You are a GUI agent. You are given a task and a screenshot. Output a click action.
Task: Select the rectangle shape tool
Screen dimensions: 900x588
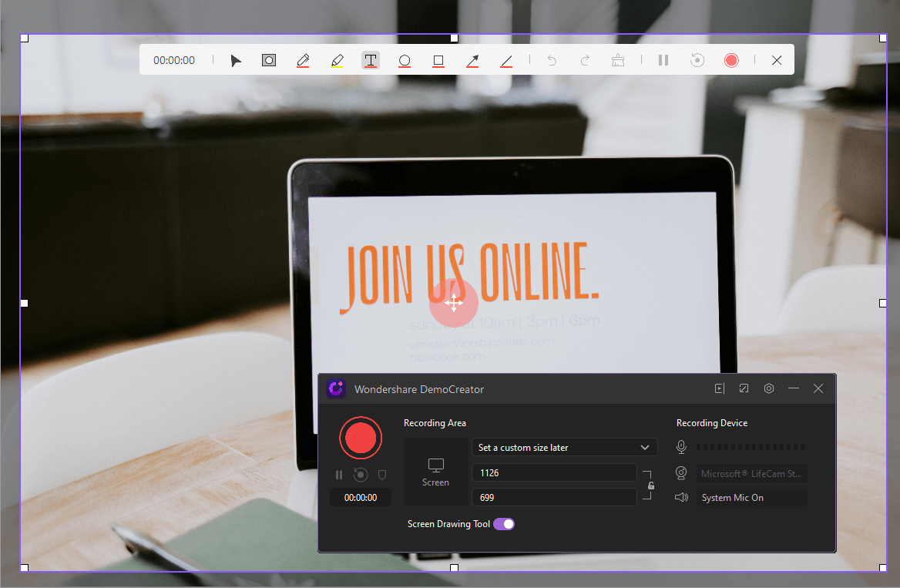pyautogui.click(x=438, y=60)
